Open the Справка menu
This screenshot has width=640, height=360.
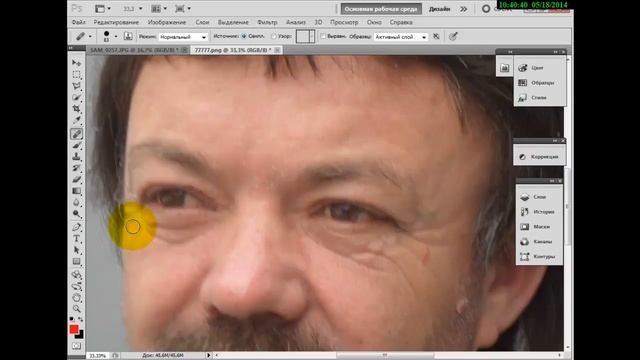coord(401,22)
